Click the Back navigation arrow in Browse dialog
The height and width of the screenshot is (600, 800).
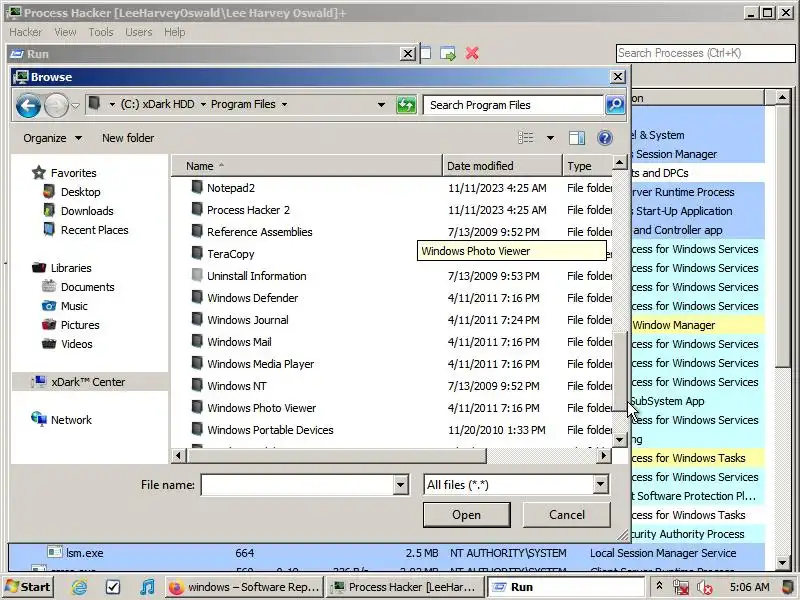[x=28, y=106]
